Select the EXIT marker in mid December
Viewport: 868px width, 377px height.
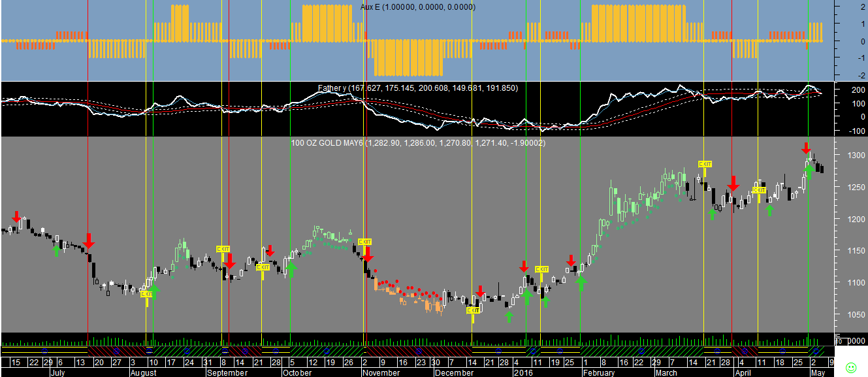click(x=473, y=310)
